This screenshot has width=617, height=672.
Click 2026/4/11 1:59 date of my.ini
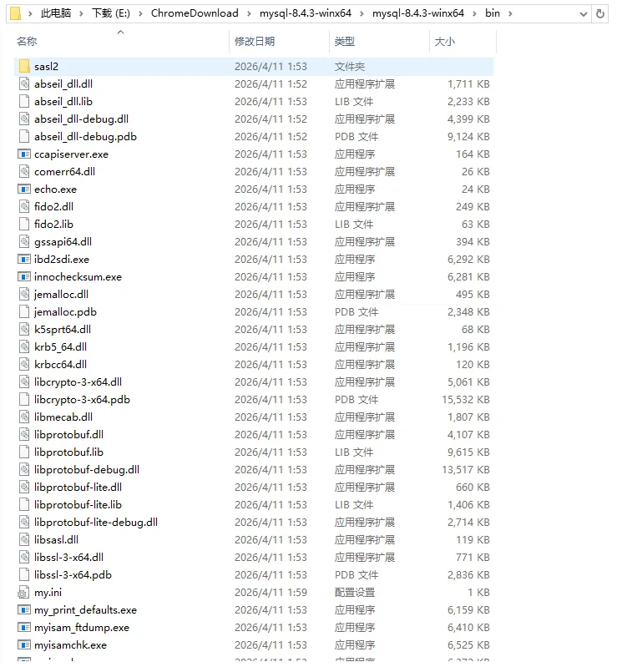tap(271, 593)
